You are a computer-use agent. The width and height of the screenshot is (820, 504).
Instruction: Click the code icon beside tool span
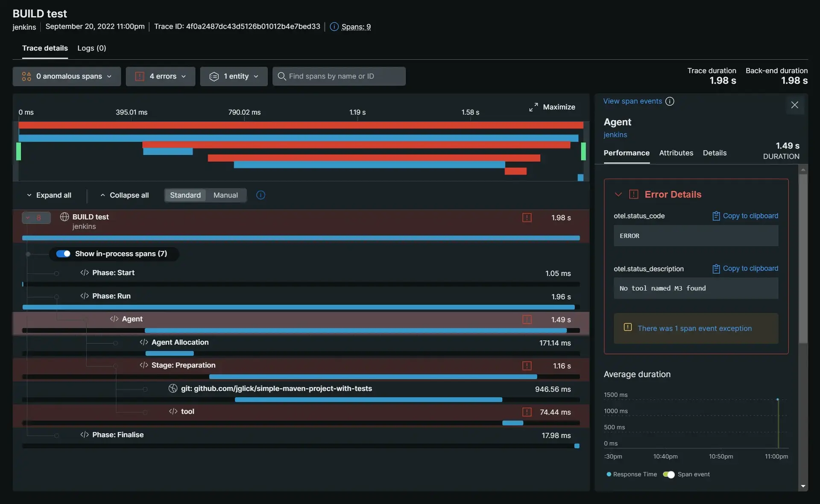click(173, 411)
